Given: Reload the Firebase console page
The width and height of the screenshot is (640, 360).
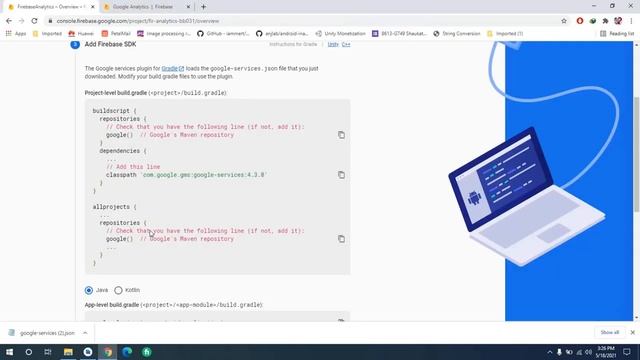Looking at the screenshot, I should 34,21.
